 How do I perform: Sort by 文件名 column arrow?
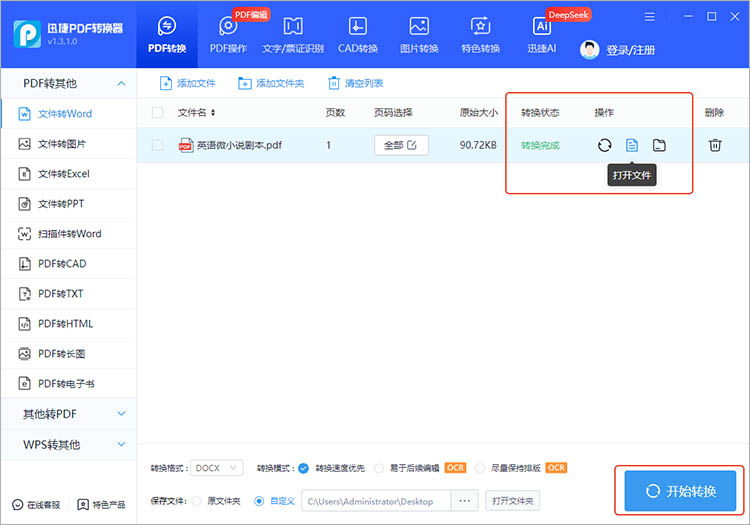pos(213,112)
